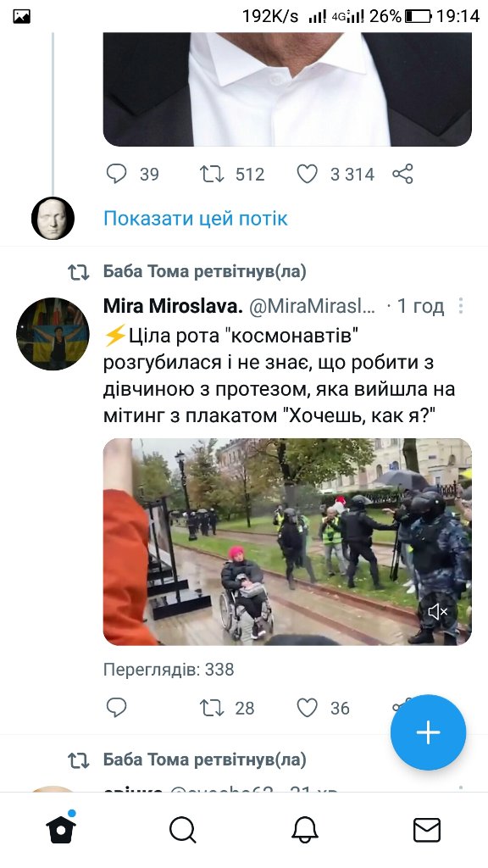Viewport: 488px width, 868px height.
Task: Open the Messages envelope tab
Action: click(x=427, y=831)
